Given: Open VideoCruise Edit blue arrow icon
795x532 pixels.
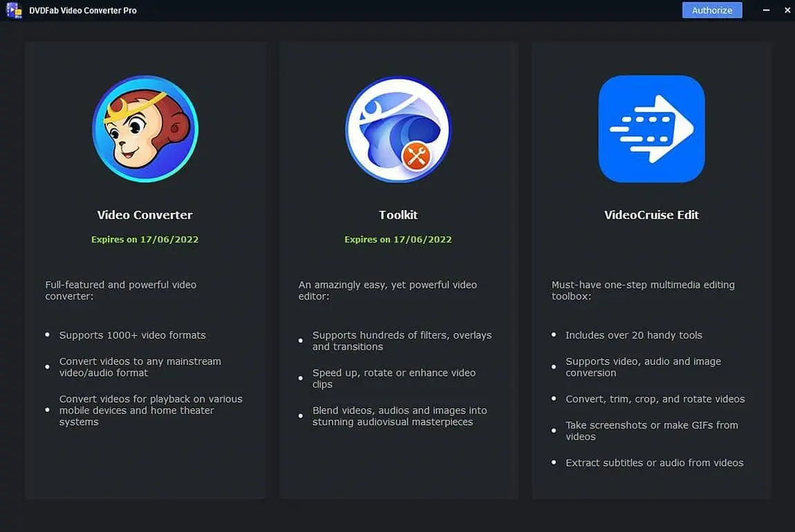Looking at the screenshot, I should pos(651,129).
